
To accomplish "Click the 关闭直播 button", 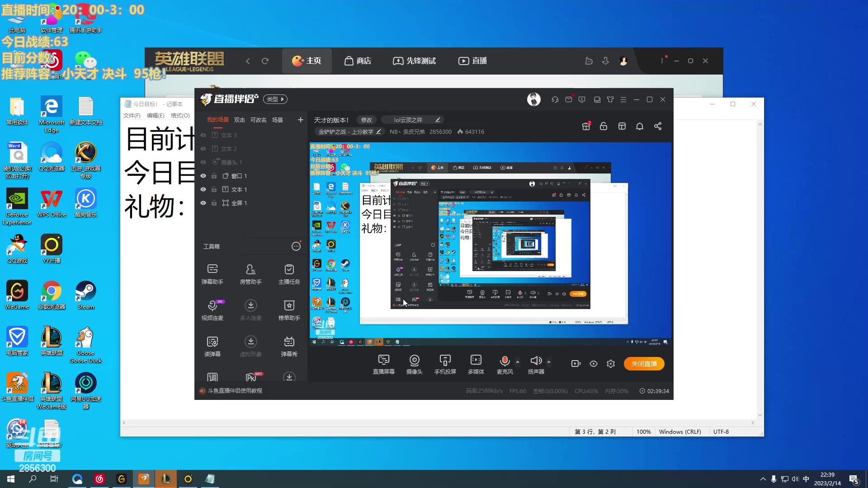I will click(644, 364).
